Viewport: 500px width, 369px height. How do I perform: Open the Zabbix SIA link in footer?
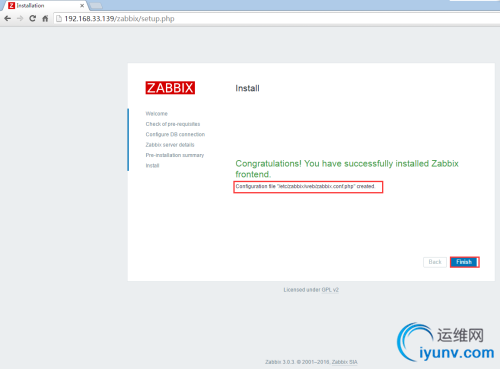pyautogui.click(x=345, y=362)
